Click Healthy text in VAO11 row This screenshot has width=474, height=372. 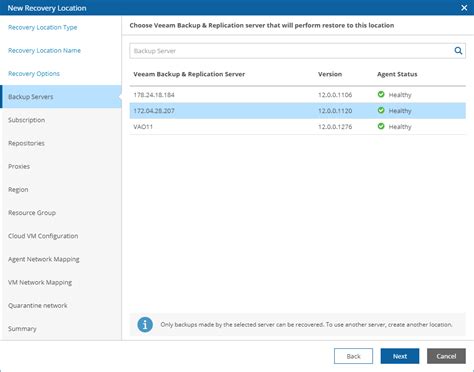pyautogui.click(x=400, y=127)
